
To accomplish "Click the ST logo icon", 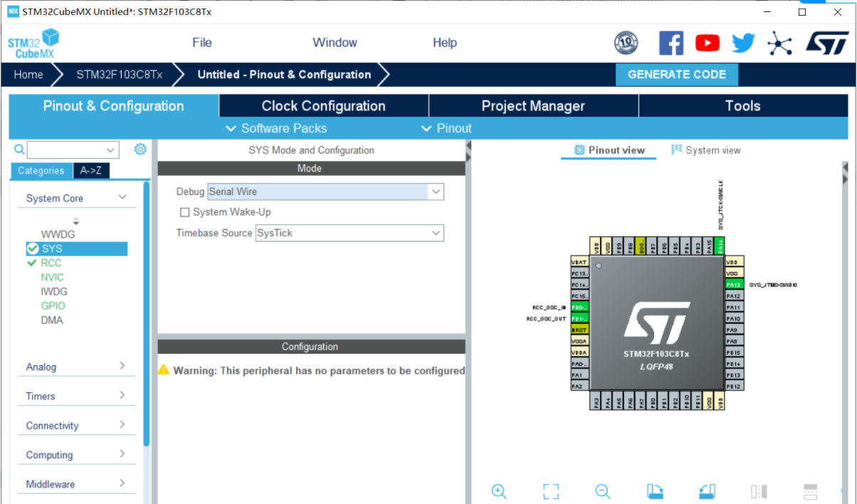I will 827,43.
